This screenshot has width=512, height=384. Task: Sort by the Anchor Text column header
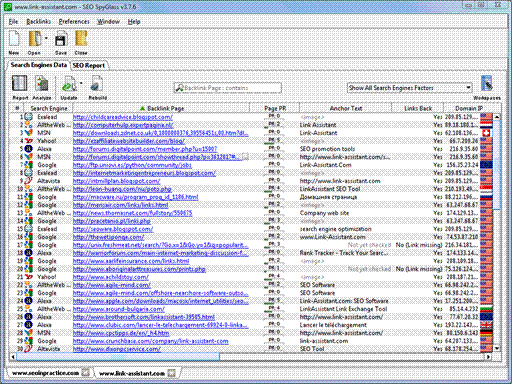tap(346, 108)
